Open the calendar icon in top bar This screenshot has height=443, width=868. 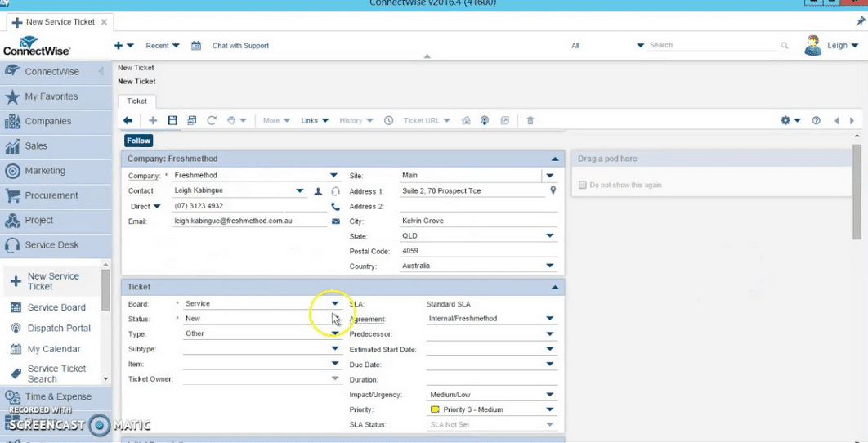(x=196, y=46)
